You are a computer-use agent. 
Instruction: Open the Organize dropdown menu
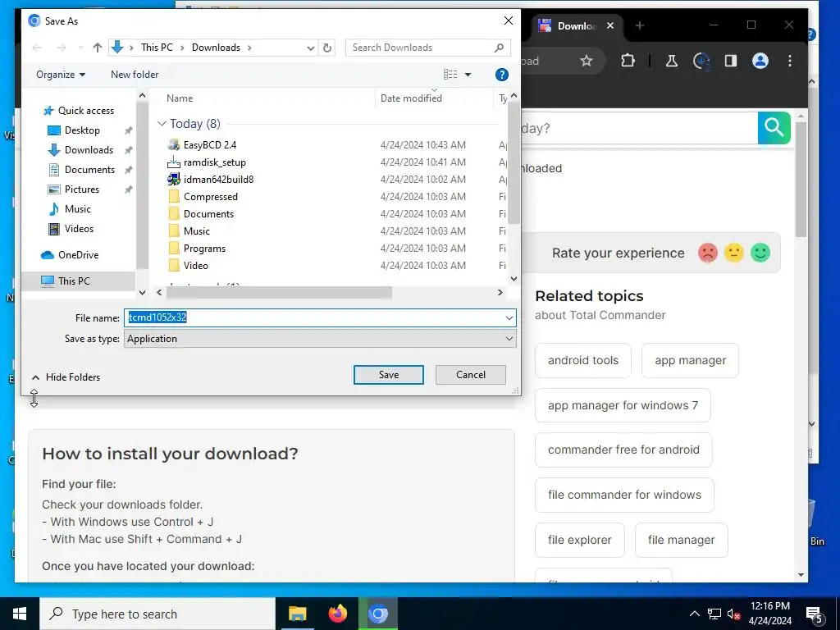61,75
